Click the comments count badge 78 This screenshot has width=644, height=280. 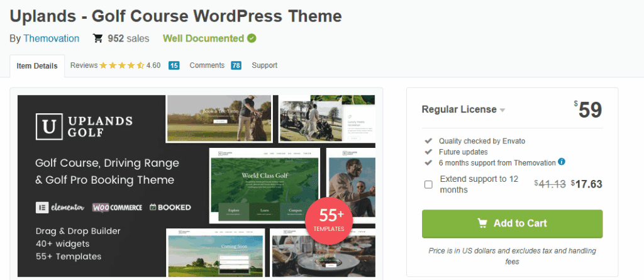pos(236,65)
